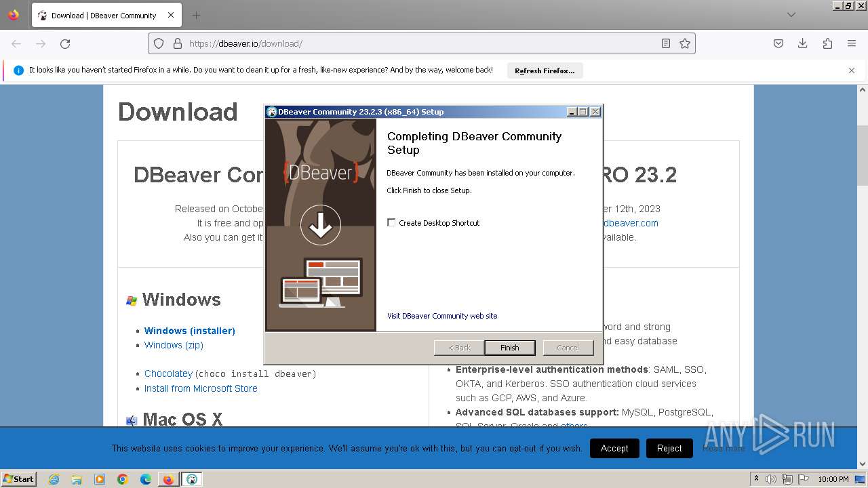
Task: Launch Internet Explorer from the taskbar
Action: [54, 479]
